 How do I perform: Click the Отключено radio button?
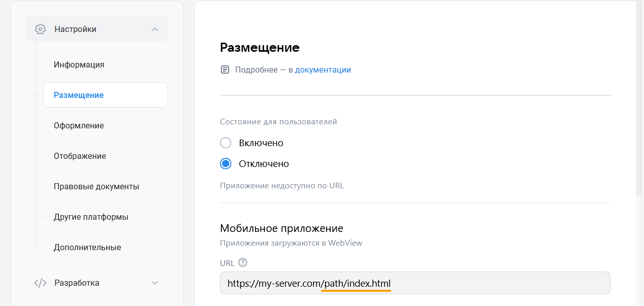click(x=226, y=163)
